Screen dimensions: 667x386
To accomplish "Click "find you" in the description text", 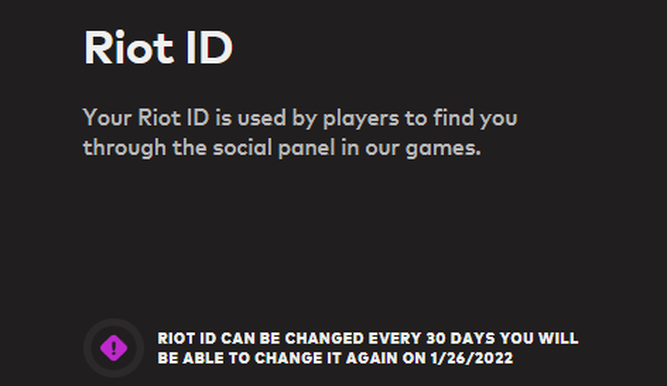I will click(x=475, y=117).
